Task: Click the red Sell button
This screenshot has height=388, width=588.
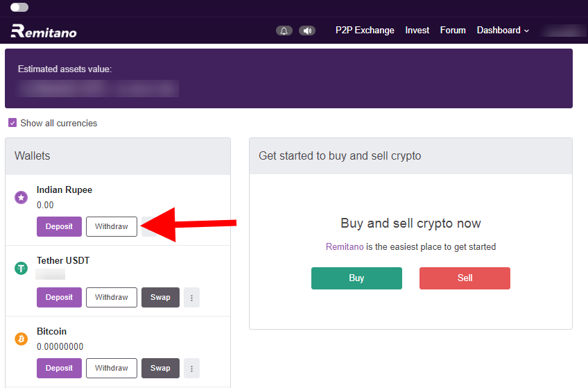Action: (x=465, y=278)
